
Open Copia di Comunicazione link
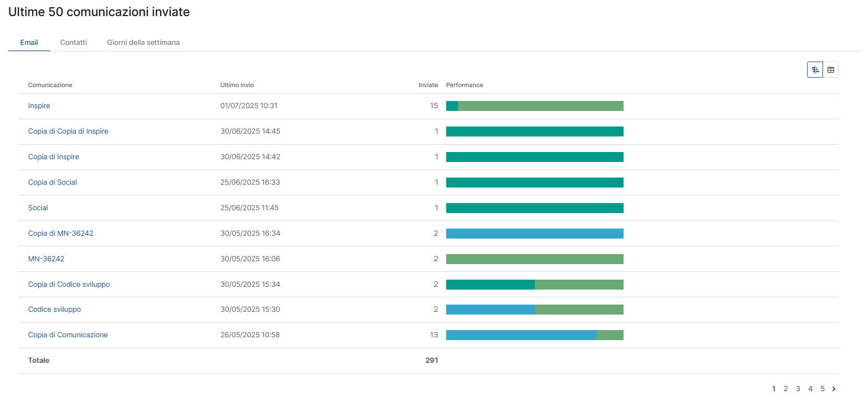tap(68, 335)
